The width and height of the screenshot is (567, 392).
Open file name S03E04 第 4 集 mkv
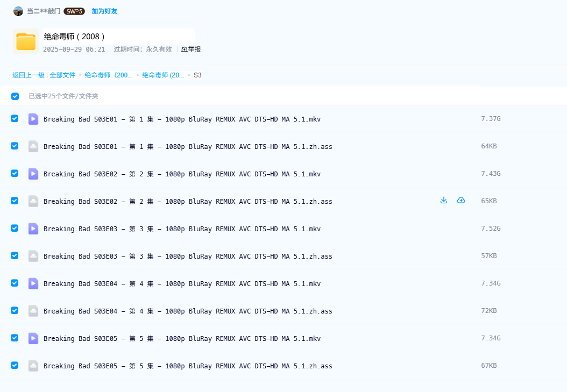tap(182, 283)
